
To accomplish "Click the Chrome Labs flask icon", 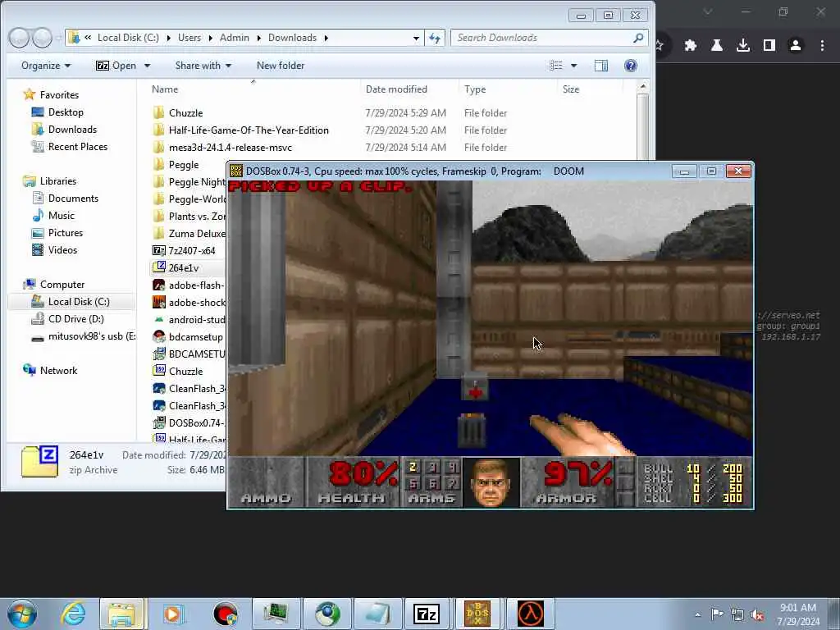I will [x=717, y=46].
